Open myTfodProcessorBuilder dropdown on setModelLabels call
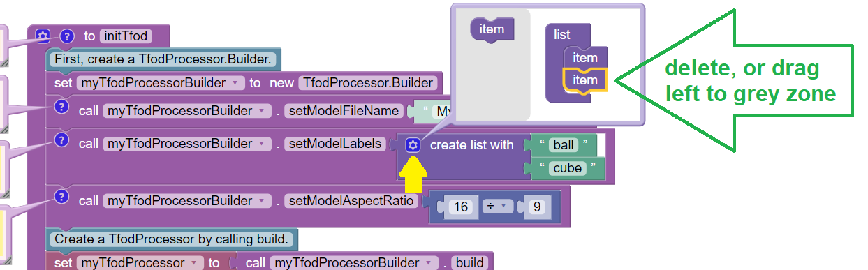Screen dimensions: 868x270 click(186, 144)
